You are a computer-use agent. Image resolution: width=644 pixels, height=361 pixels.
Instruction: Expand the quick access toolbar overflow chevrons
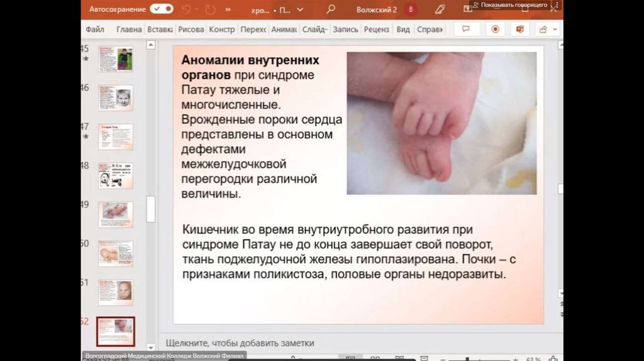click(x=227, y=9)
